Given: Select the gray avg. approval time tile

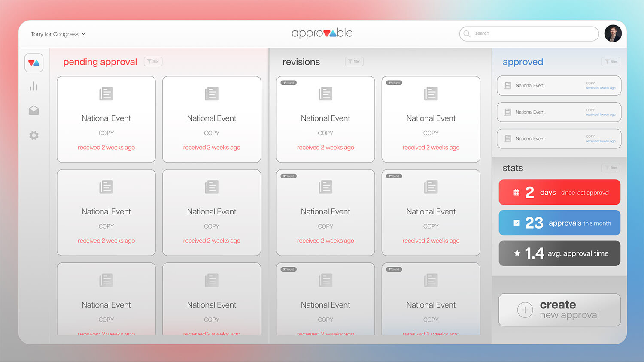Looking at the screenshot, I should pyautogui.click(x=559, y=253).
